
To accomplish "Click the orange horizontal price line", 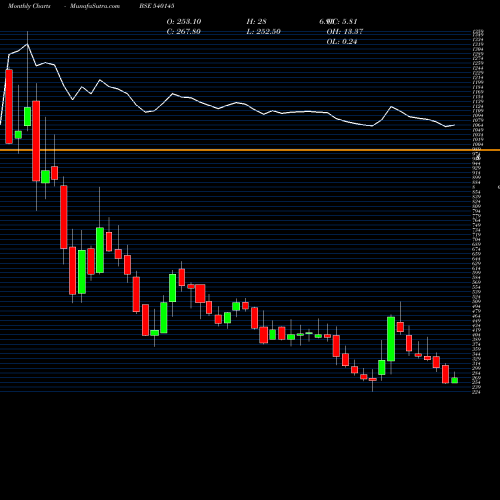I will coord(250,150).
